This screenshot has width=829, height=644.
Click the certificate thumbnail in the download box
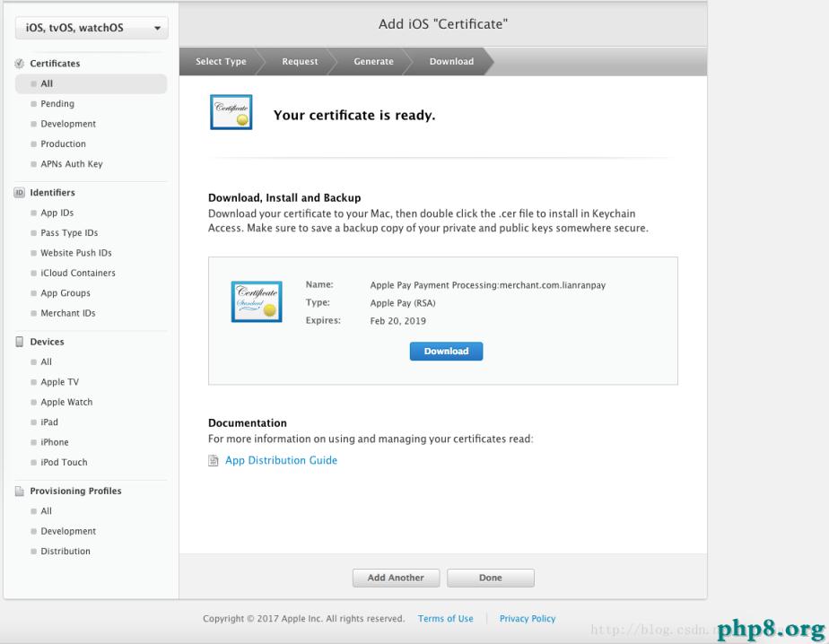coord(256,301)
